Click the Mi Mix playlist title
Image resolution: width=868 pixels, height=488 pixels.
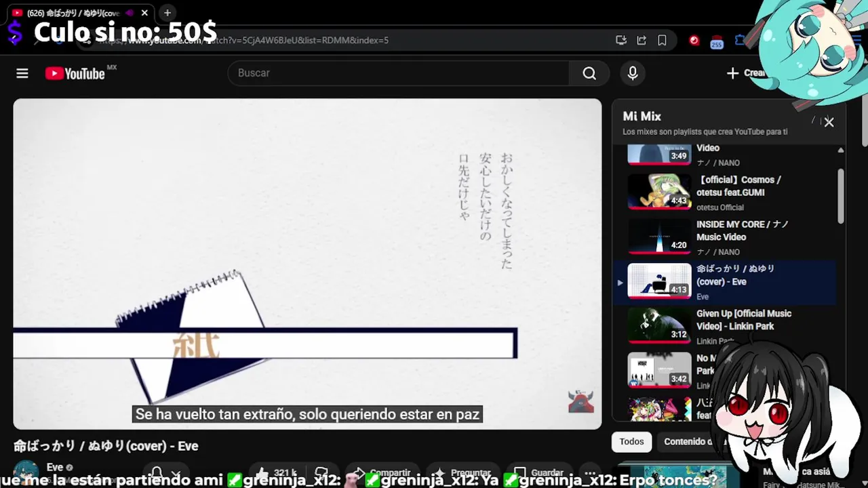coord(642,117)
